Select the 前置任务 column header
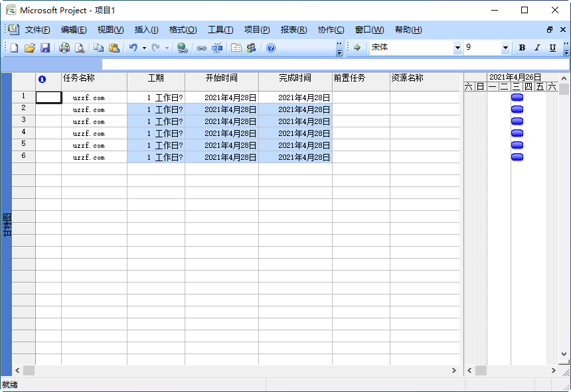 tap(361, 82)
